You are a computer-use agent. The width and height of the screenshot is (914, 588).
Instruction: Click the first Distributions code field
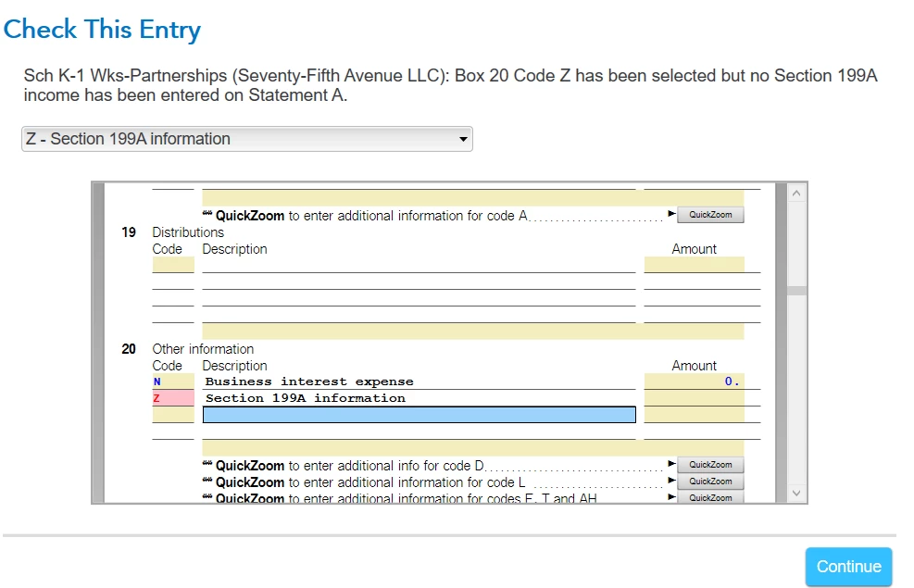[x=173, y=265]
